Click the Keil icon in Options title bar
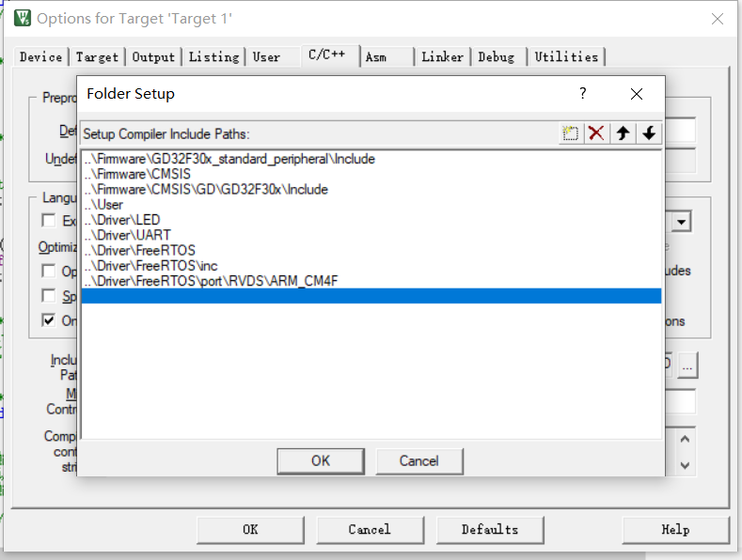Image resolution: width=742 pixels, height=560 pixels. tap(23, 18)
